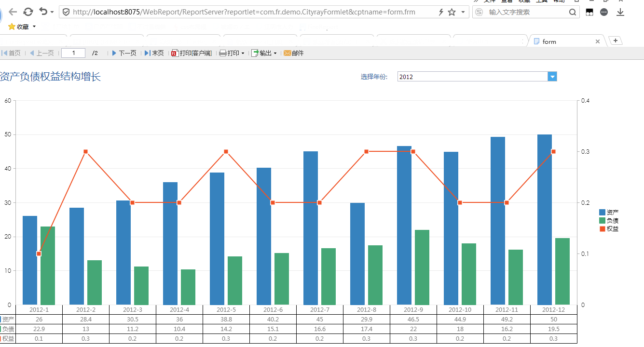Image resolution: width=644 pixels, height=347 pixels.
Task: Click the 2012-9 green 负债 bar
Action: tap(422, 267)
